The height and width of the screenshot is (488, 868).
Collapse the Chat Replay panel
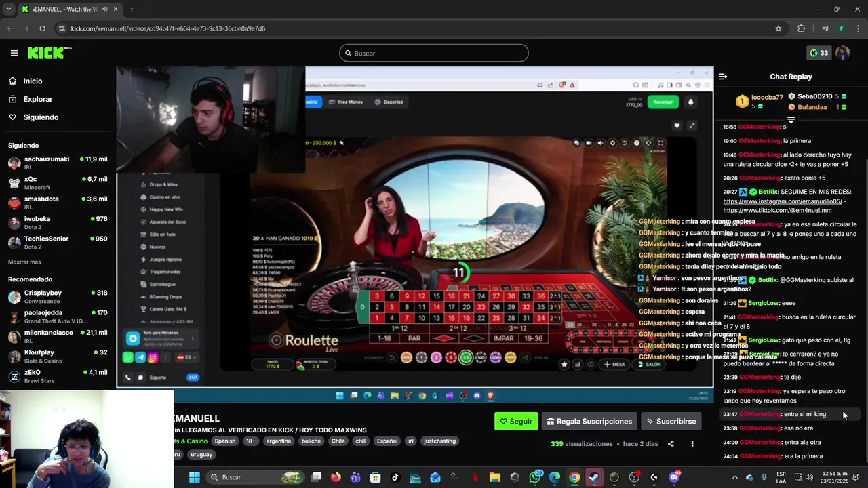[x=723, y=77]
